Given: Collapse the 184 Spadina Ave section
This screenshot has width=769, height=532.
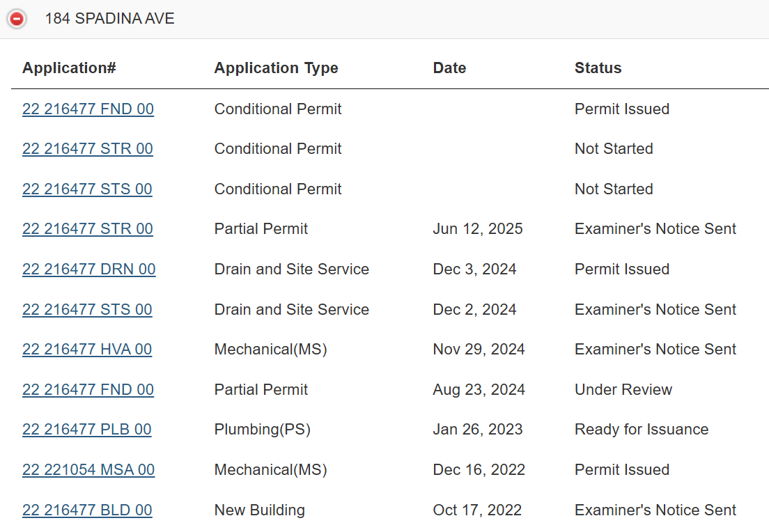Looking at the screenshot, I should 17,19.
